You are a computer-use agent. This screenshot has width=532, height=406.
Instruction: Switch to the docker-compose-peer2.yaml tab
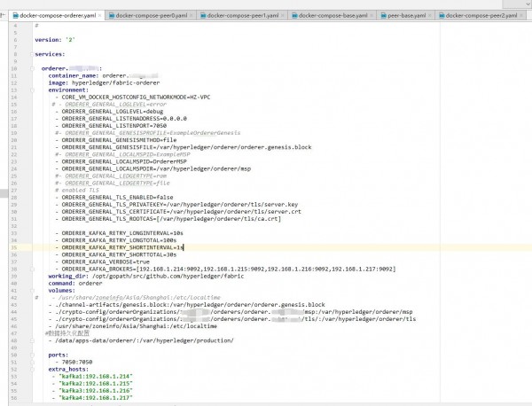[481, 16]
